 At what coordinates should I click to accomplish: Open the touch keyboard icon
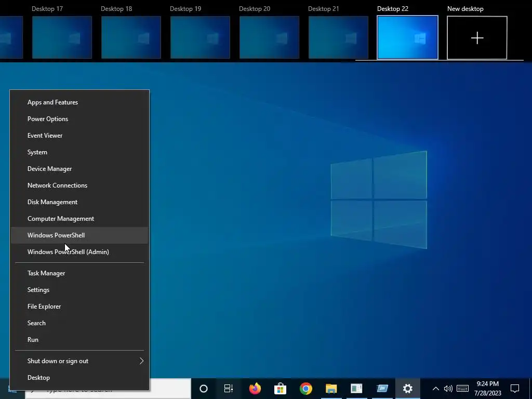point(462,389)
